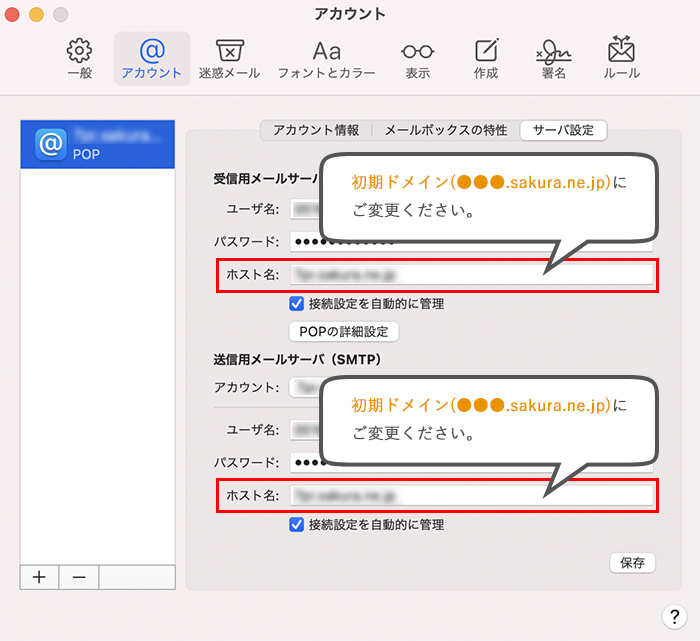
Task: Open the 署名 signatures pane
Action: coord(553,58)
